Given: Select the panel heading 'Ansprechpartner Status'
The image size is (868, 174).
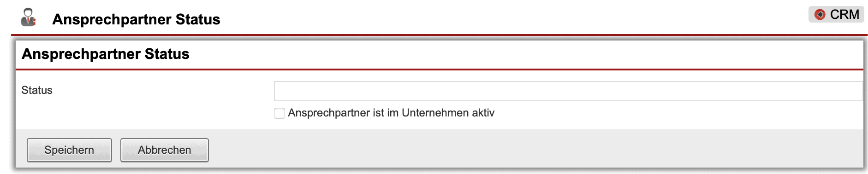Looking at the screenshot, I should tap(106, 54).
